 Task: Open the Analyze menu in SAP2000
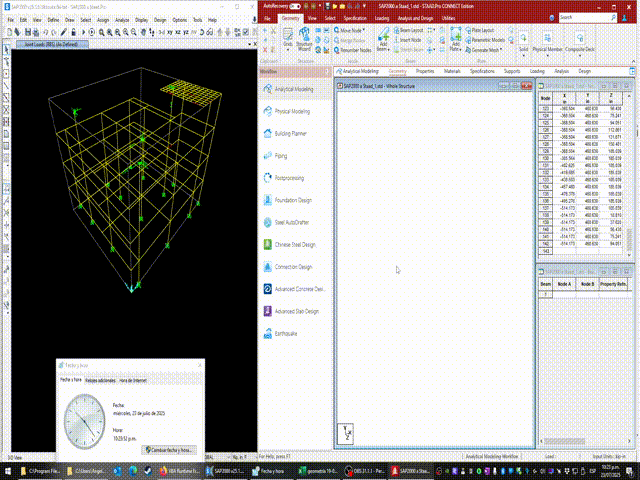point(122,20)
